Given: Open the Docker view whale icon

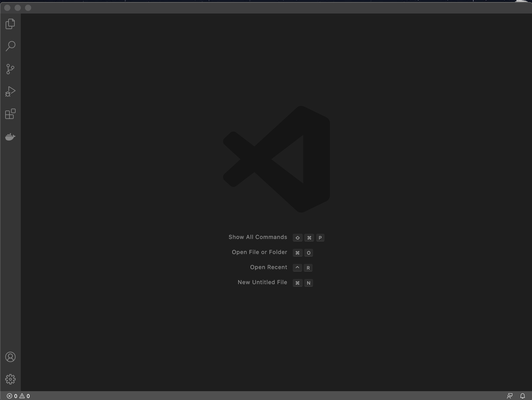Looking at the screenshot, I should coord(10,137).
